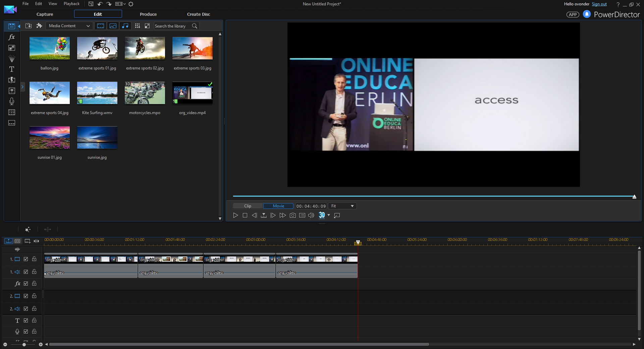Screen dimensions: 644x349
Task: Click the help question mark icon
Action: [618, 4]
